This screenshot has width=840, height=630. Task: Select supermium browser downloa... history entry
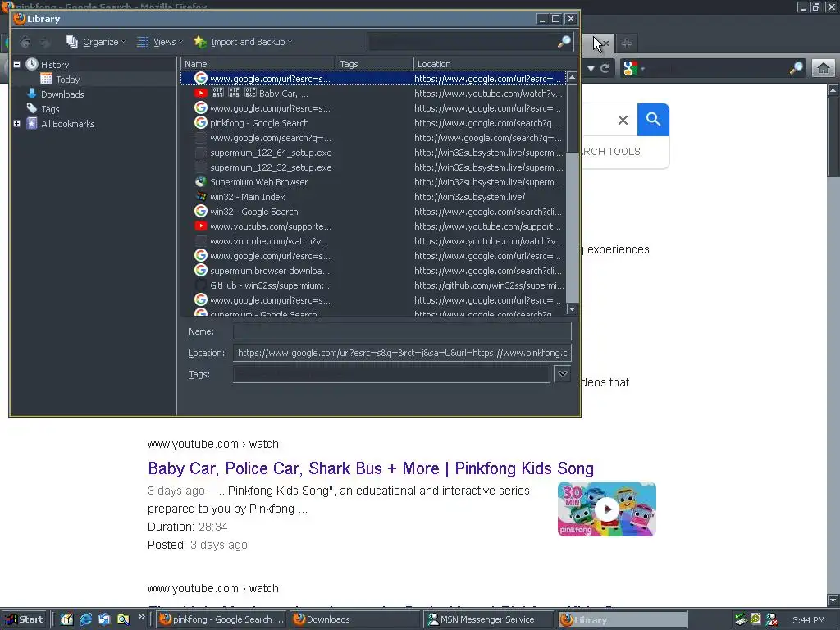373,271
